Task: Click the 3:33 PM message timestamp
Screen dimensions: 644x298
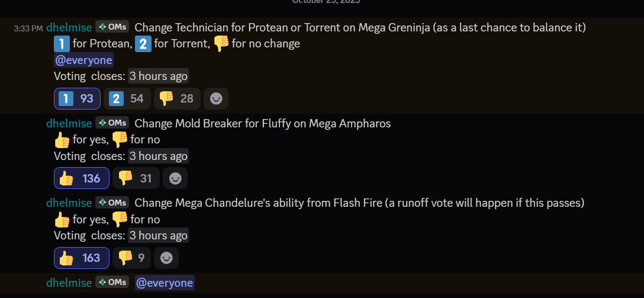Action: [28, 28]
